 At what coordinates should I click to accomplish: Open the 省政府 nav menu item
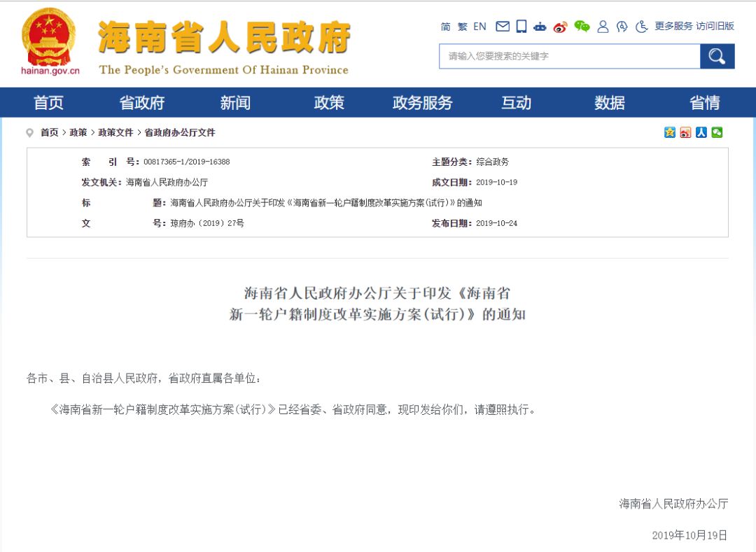141,103
